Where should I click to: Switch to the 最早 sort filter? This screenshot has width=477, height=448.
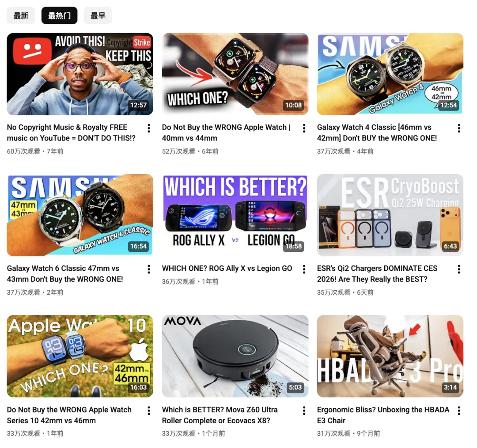pyautogui.click(x=98, y=15)
